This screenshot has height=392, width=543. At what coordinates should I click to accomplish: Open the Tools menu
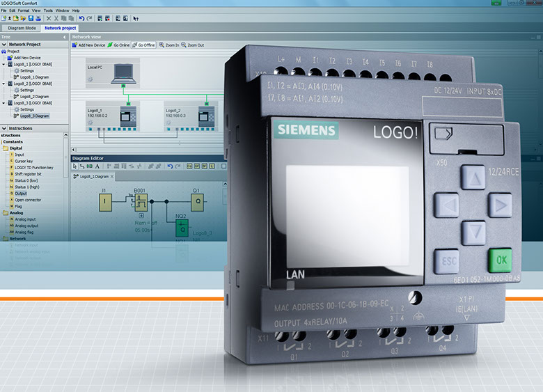coord(48,11)
